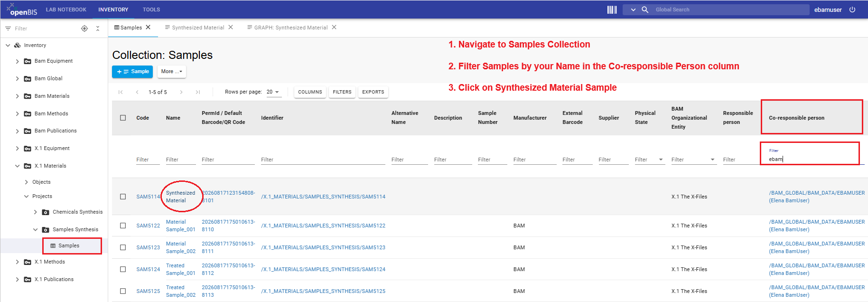Collapse the Projects node
The height and width of the screenshot is (302, 868).
pyautogui.click(x=27, y=197)
